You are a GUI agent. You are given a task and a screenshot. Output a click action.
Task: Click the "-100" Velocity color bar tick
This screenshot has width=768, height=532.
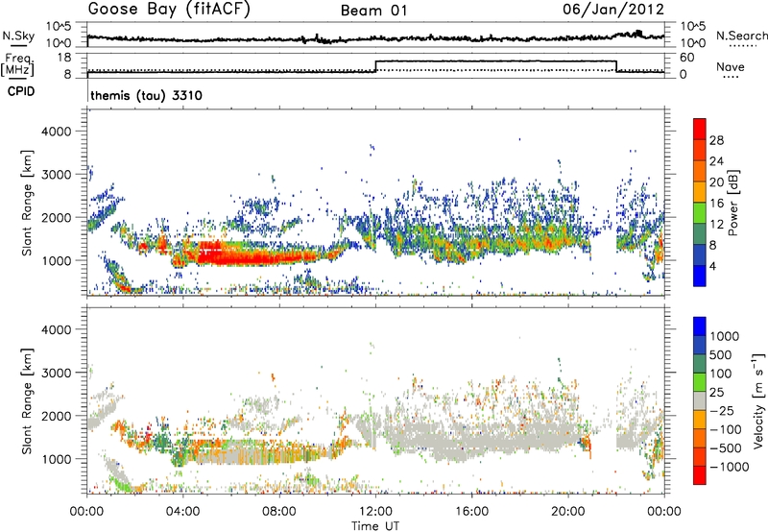click(725, 429)
